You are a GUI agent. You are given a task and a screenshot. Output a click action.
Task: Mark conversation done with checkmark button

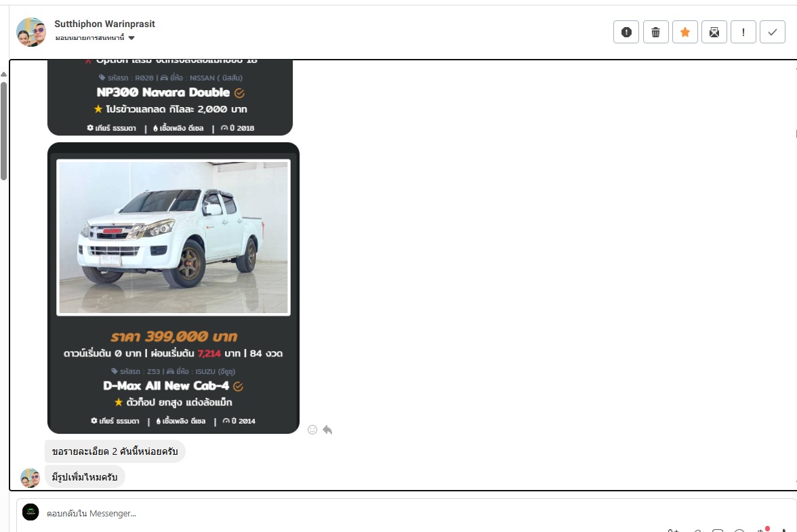pyautogui.click(x=773, y=32)
